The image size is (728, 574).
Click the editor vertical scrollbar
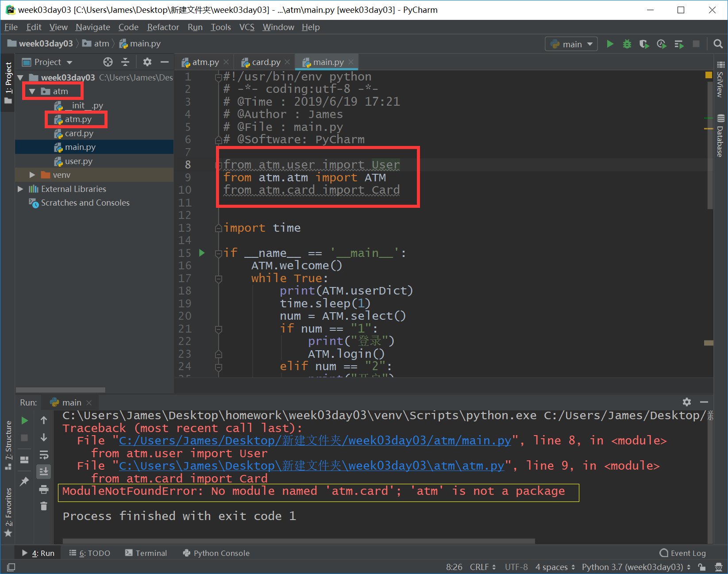[x=710, y=145]
